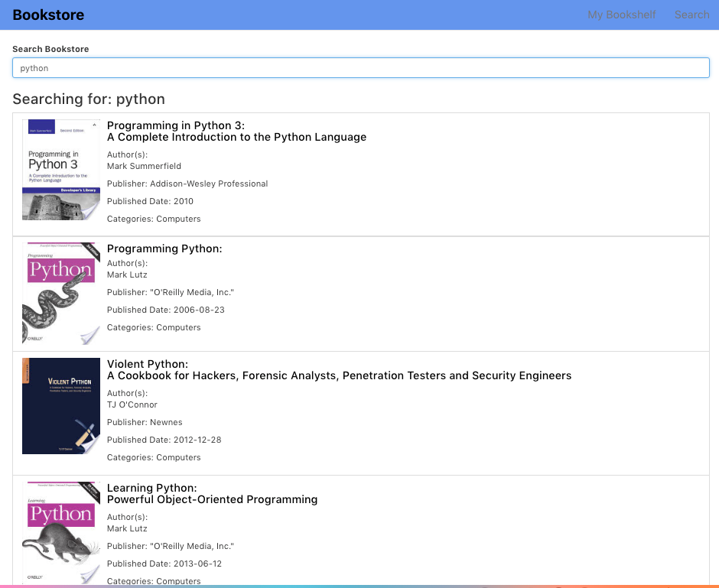Select the title Violent Python:
Image resolution: width=719 pixels, height=588 pixels.
coord(147,364)
